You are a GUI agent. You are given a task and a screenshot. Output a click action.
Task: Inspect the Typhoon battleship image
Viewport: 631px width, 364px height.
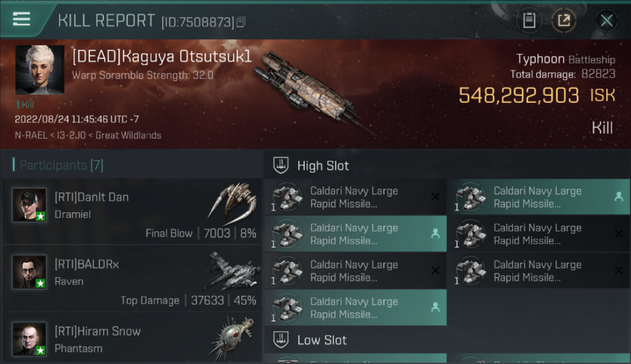click(x=311, y=90)
